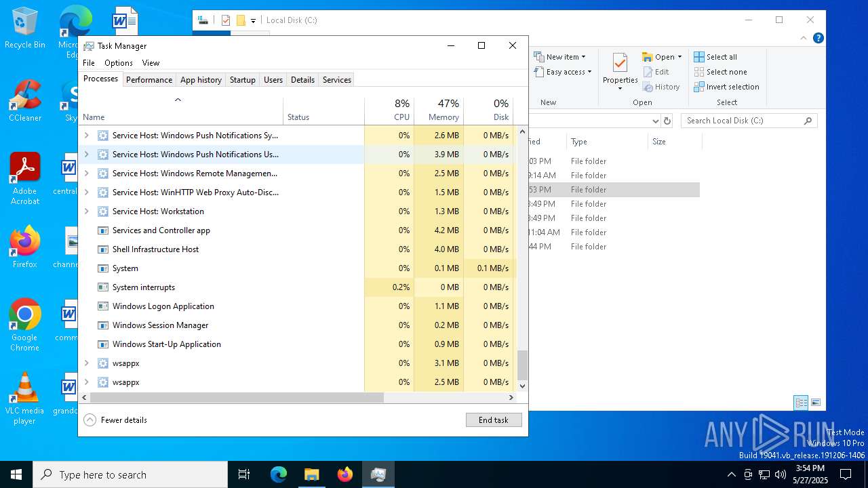This screenshot has width=868, height=488.
Task: Open the View menu in Task Manager
Action: (151, 63)
